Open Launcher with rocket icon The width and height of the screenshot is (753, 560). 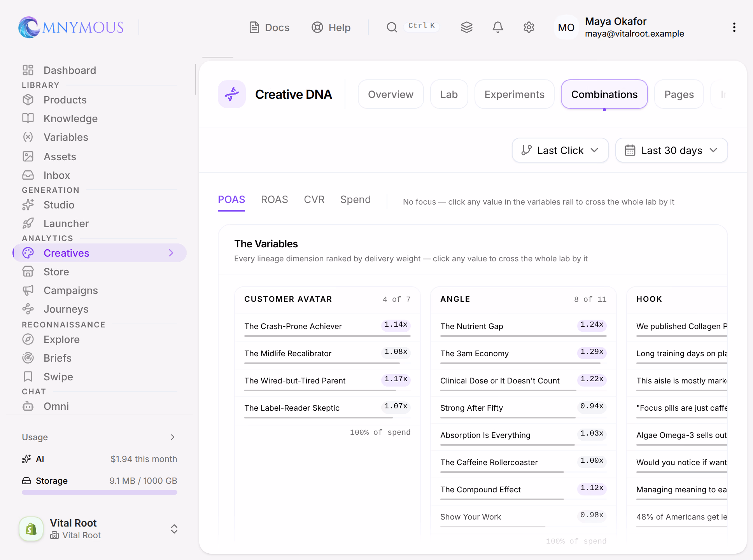pos(100,223)
